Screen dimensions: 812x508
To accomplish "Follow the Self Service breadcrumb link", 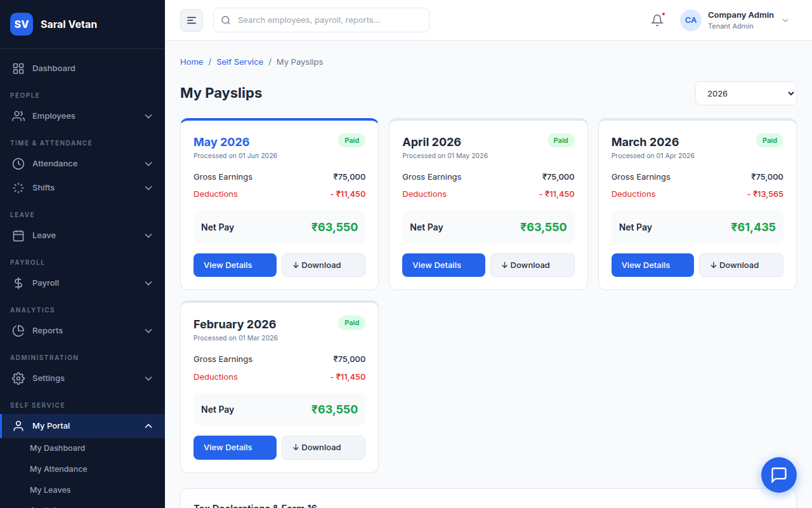I will tap(240, 62).
